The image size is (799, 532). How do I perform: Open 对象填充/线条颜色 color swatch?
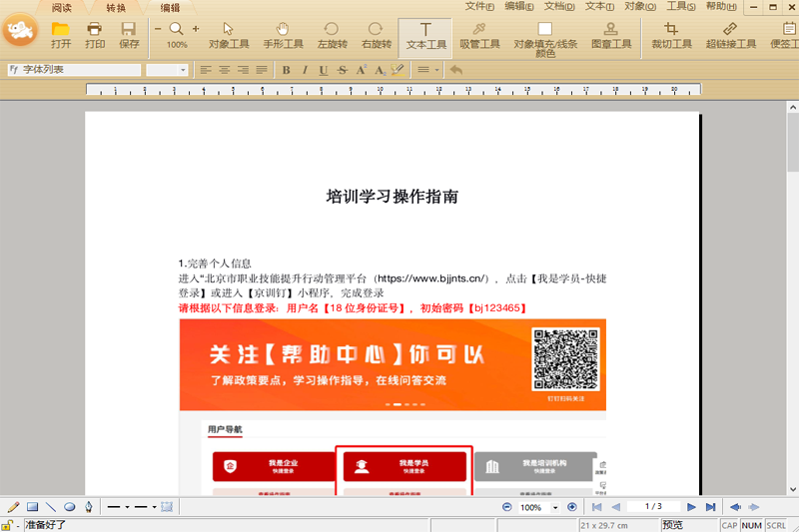[545, 36]
